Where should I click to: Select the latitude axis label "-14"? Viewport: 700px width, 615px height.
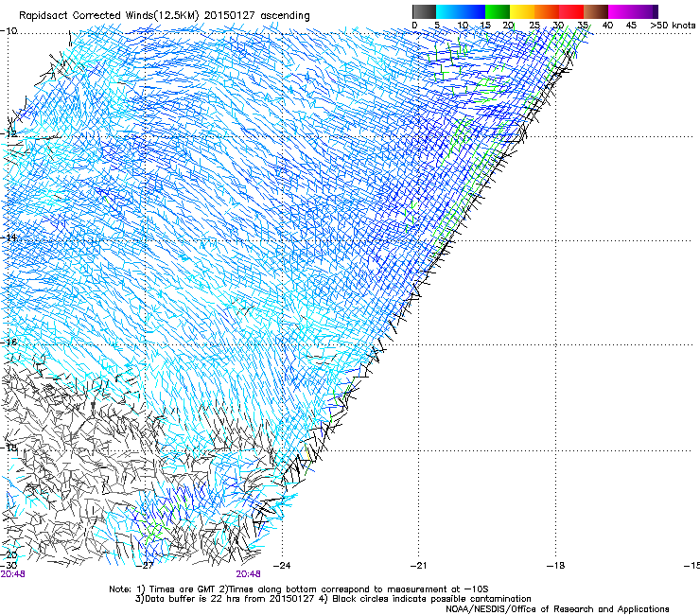(9, 237)
